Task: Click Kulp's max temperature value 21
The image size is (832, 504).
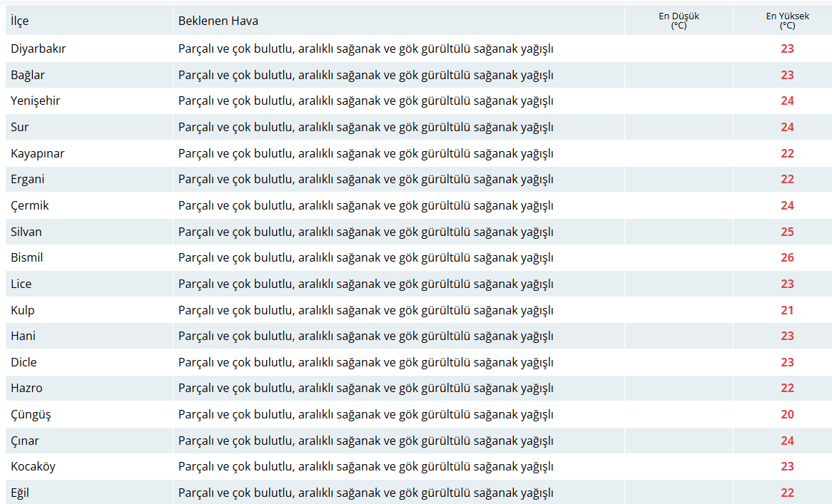Action: point(788,310)
